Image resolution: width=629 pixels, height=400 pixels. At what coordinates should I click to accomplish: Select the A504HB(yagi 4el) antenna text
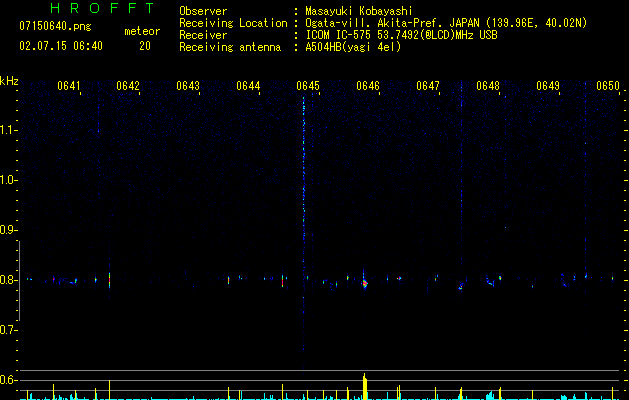(353, 47)
